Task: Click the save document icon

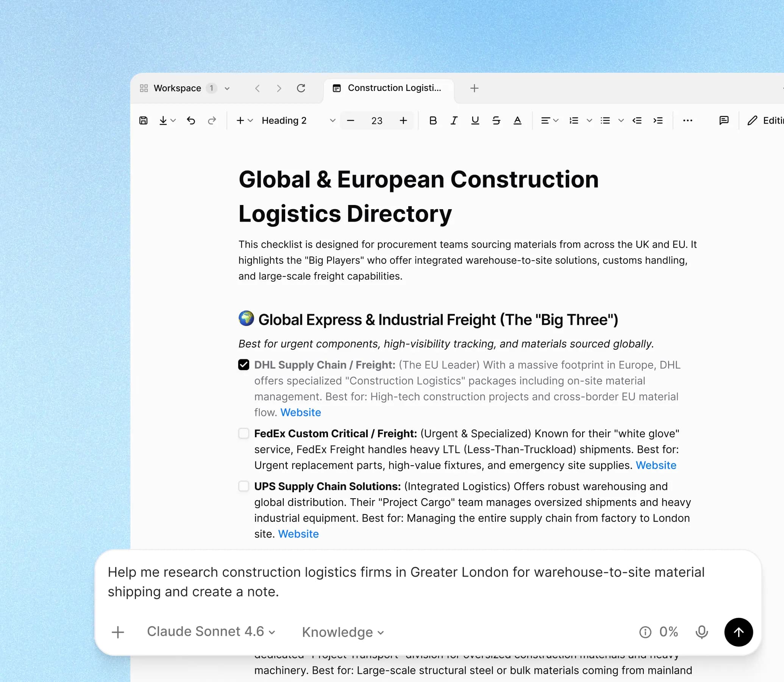Action: tap(144, 120)
